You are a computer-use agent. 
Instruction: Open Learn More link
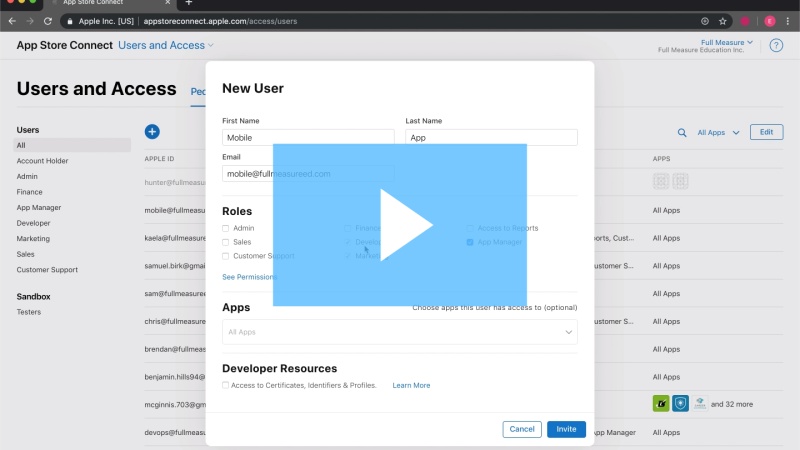(x=411, y=385)
